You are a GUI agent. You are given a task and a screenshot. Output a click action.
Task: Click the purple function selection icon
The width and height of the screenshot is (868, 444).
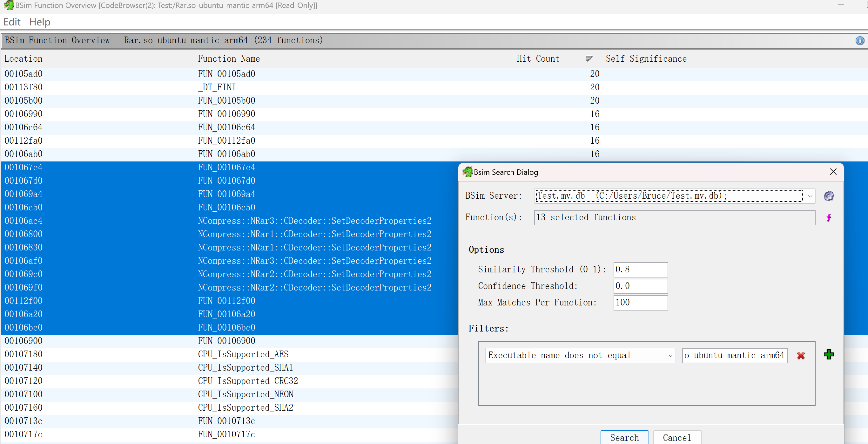(x=829, y=218)
